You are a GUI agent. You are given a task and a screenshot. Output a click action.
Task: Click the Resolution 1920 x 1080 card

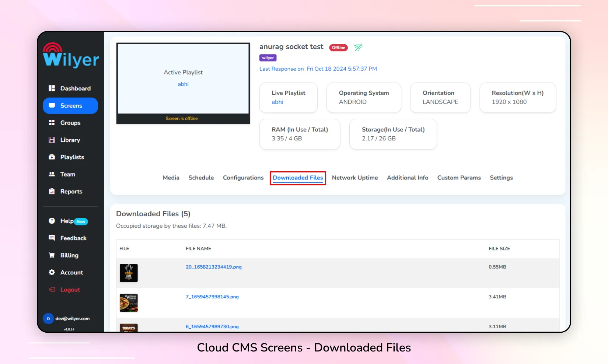tap(518, 98)
